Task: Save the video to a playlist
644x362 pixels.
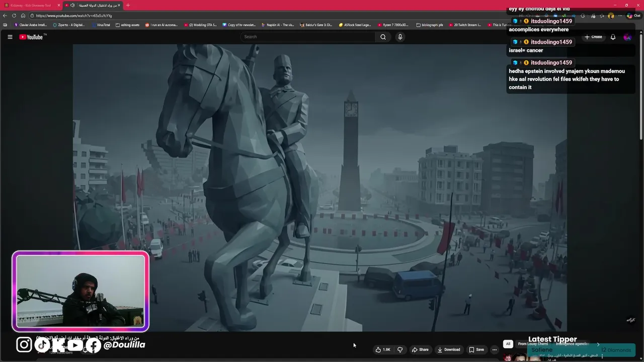Action: click(476, 349)
